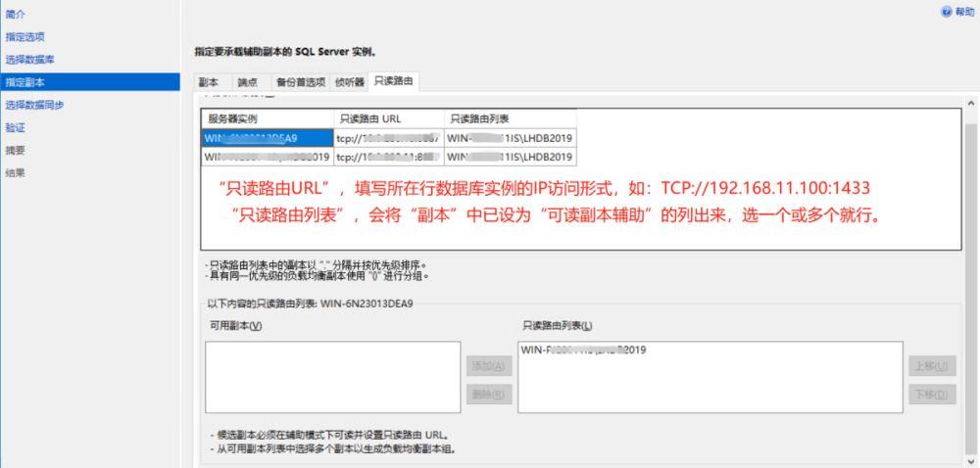Go to the 选择数据库 wizard page
This screenshot has width=980, height=468.
[x=30, y=60]
